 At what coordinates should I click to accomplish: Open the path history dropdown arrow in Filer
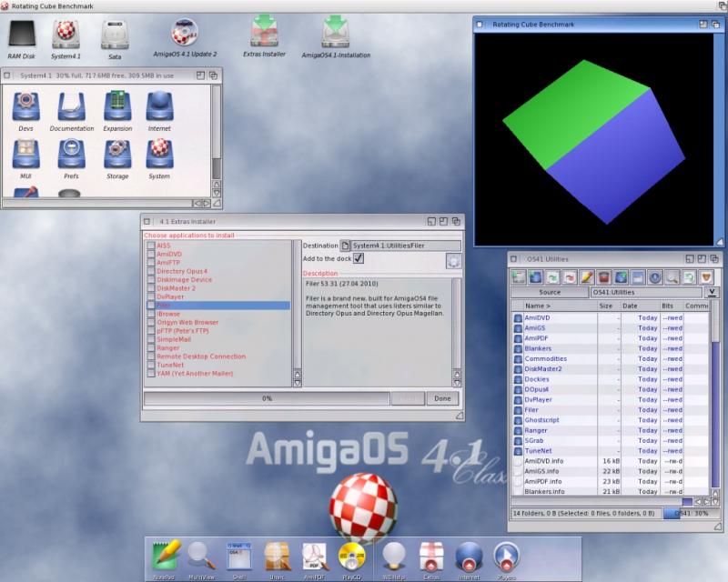tap(712, 292)
